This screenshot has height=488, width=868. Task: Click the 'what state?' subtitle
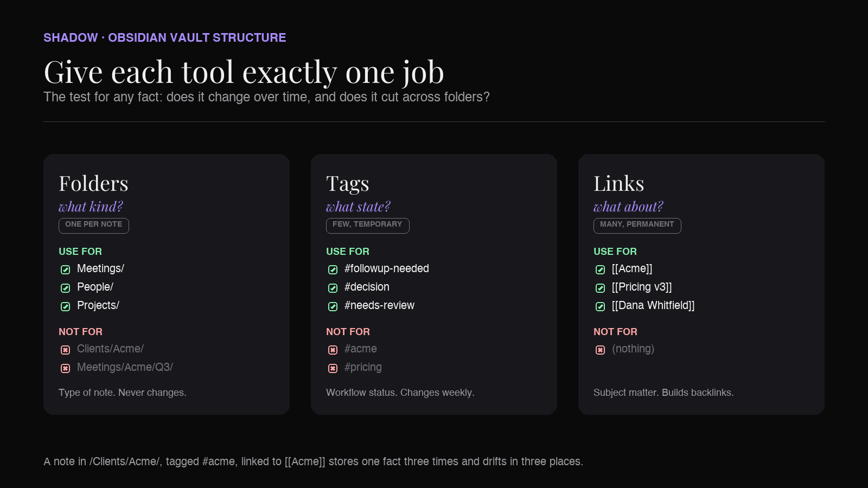point(359,207)
